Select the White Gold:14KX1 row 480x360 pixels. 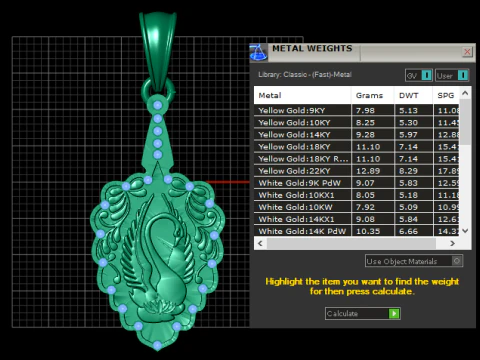point(357,219)
